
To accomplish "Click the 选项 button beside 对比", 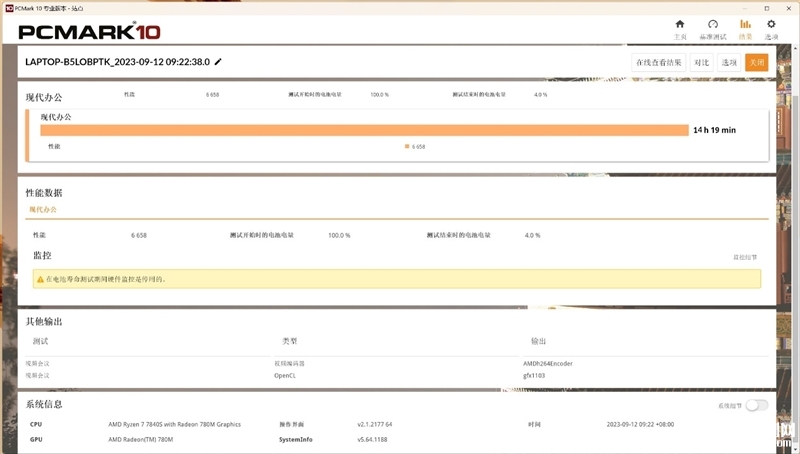I will click(729, 62).
